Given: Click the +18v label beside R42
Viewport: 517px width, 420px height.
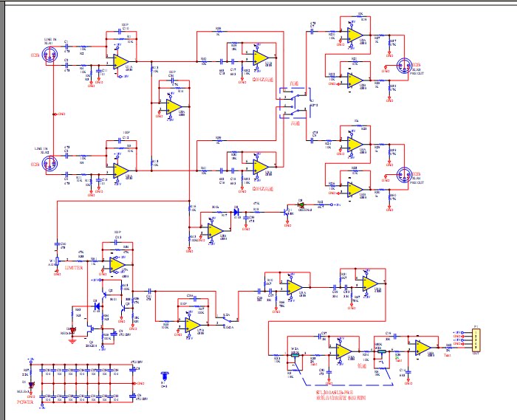Looking at the screenshot, I should (337, 204).
